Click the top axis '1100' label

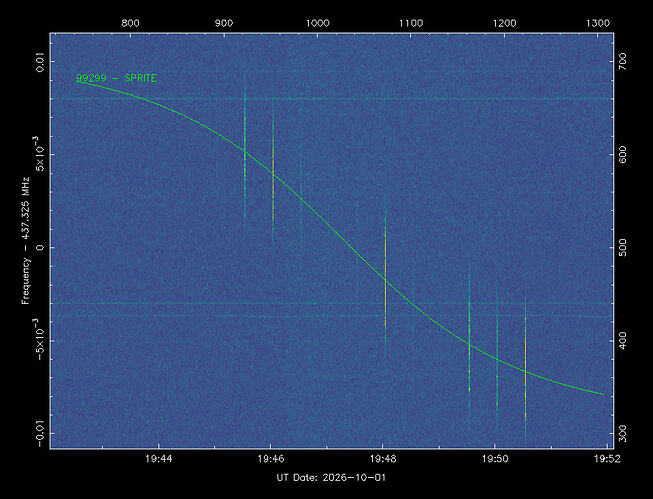click(x=411, y=23)
